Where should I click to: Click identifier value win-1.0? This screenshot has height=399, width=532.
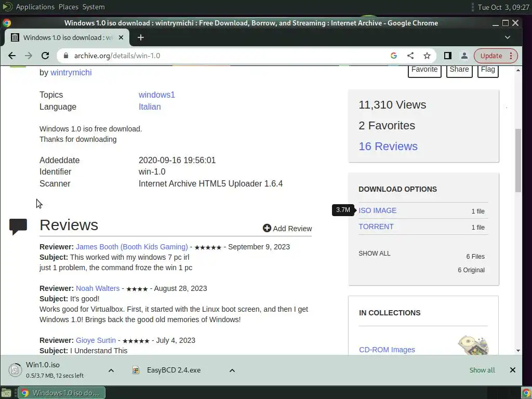152,171
